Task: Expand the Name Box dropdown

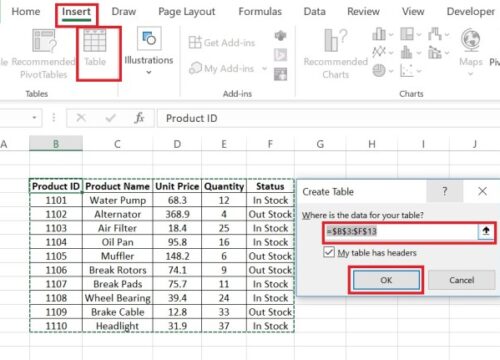Action: (34, 118)
